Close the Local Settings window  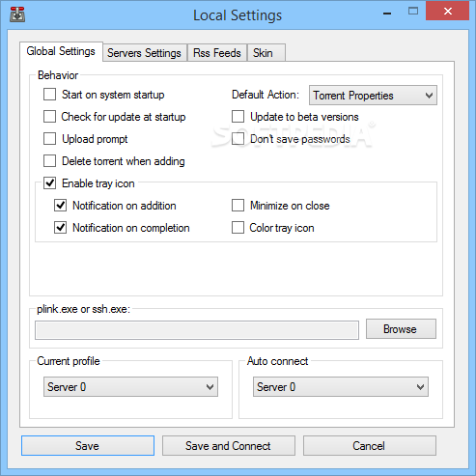pyautogui.click(x=447, y=11)
